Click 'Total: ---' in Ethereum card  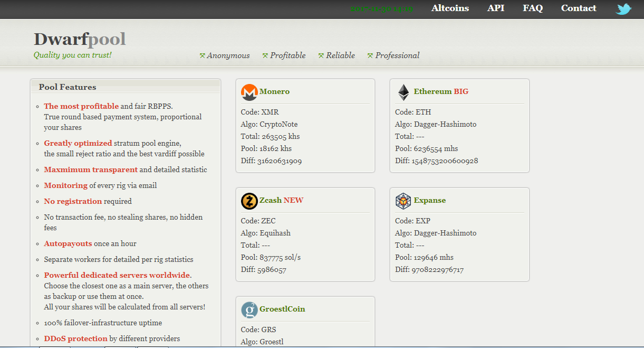tap(410, 136)
